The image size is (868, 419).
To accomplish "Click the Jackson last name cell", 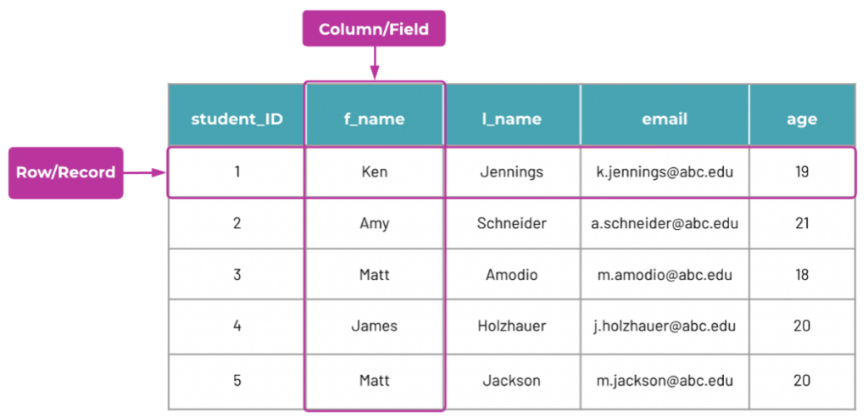I will point(512,381).
